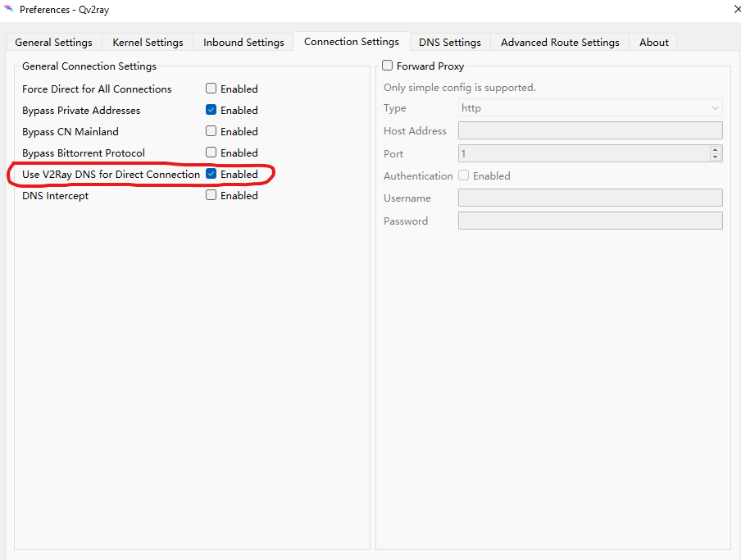
Task: Click the Username input field
Action: (x=590, y=198)
